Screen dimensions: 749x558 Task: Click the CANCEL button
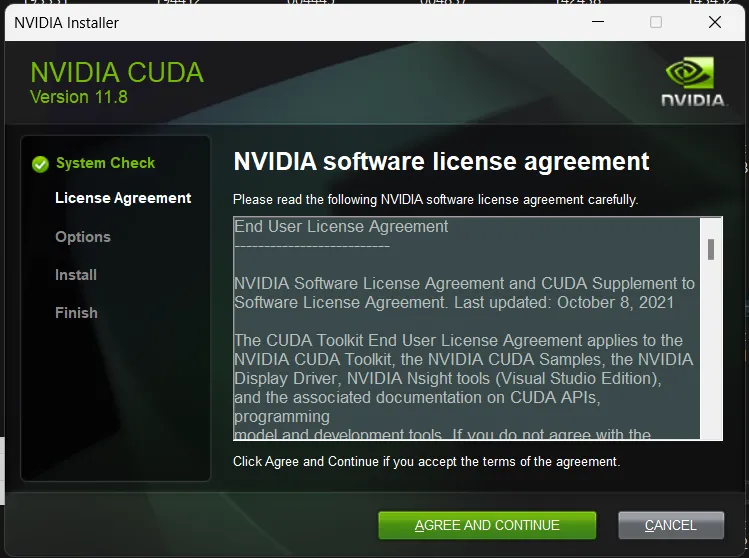point(671,525)
